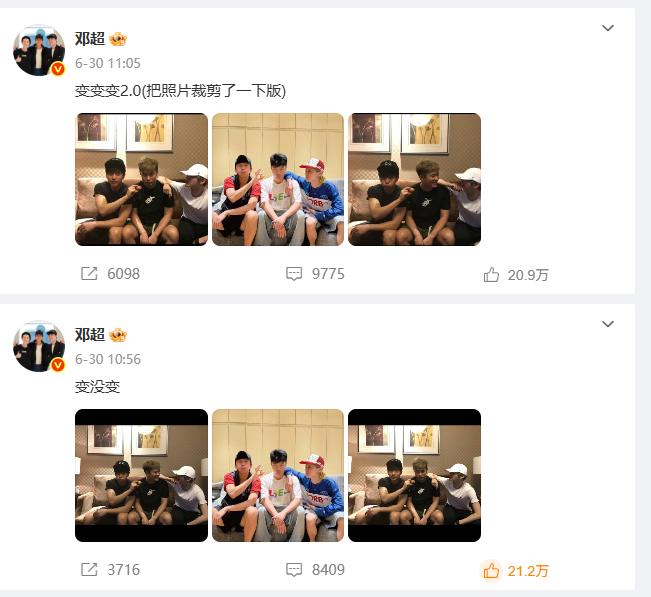
Task: Click the 邓超 username on the 10:56 post
Action: pos(90,335)
